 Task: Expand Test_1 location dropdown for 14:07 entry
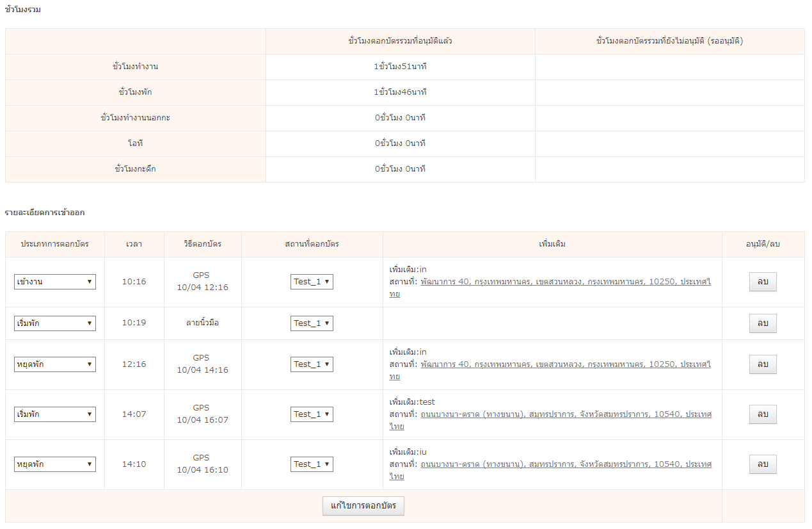312,414
